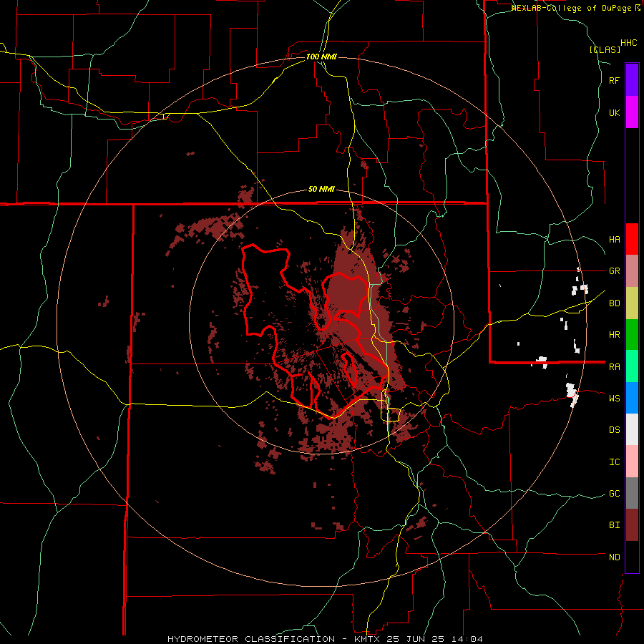
Task: Click the ND black legend swatch
Action: (632, 557)
